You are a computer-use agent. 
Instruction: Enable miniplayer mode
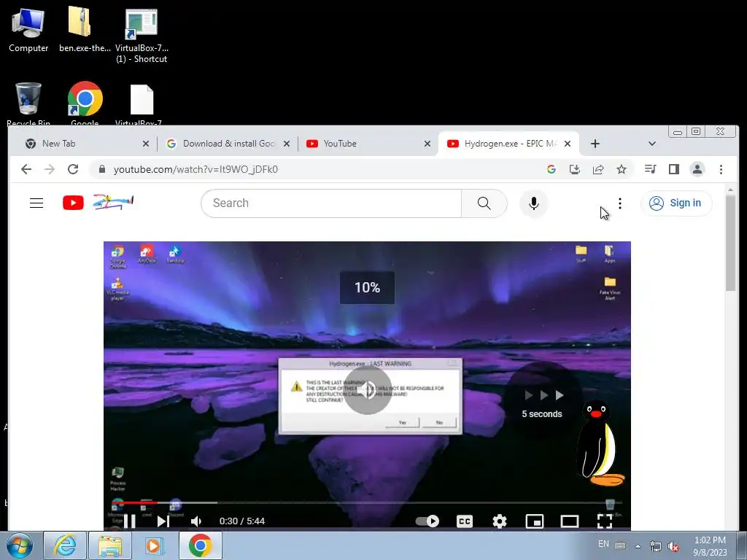[x=535, y=521]
